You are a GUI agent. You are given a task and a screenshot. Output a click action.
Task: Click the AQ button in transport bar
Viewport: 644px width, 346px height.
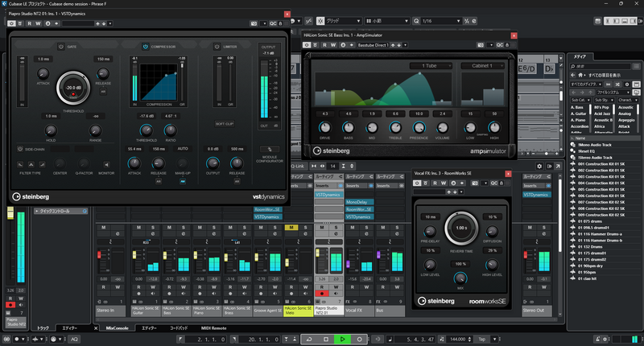pos(74,340)
